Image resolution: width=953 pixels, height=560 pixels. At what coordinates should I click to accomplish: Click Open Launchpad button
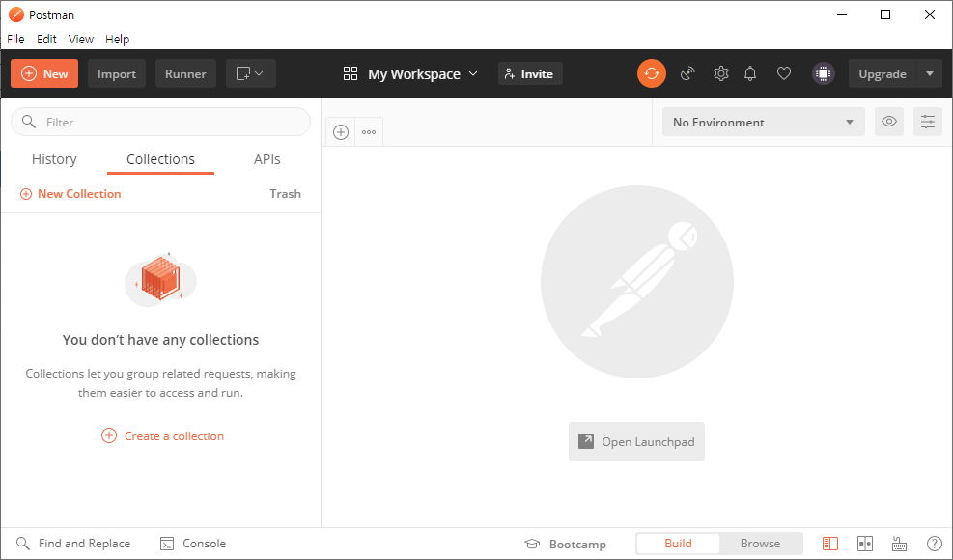point(636,441)
